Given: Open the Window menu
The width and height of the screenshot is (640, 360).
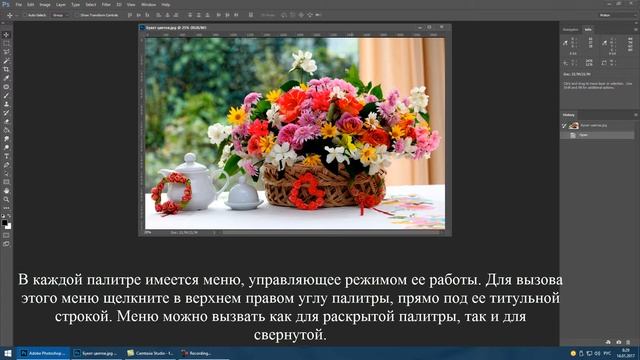Looking at the screenshot, I should 148,4.
